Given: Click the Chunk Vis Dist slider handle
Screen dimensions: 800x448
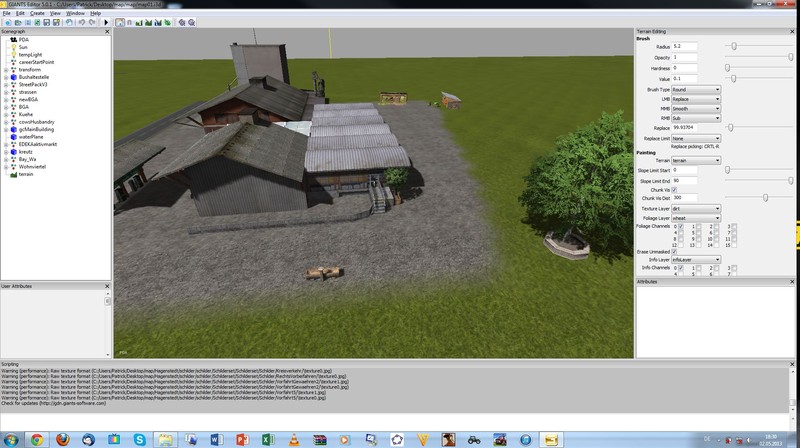Looking at the screenshot, I should (765, 197).
